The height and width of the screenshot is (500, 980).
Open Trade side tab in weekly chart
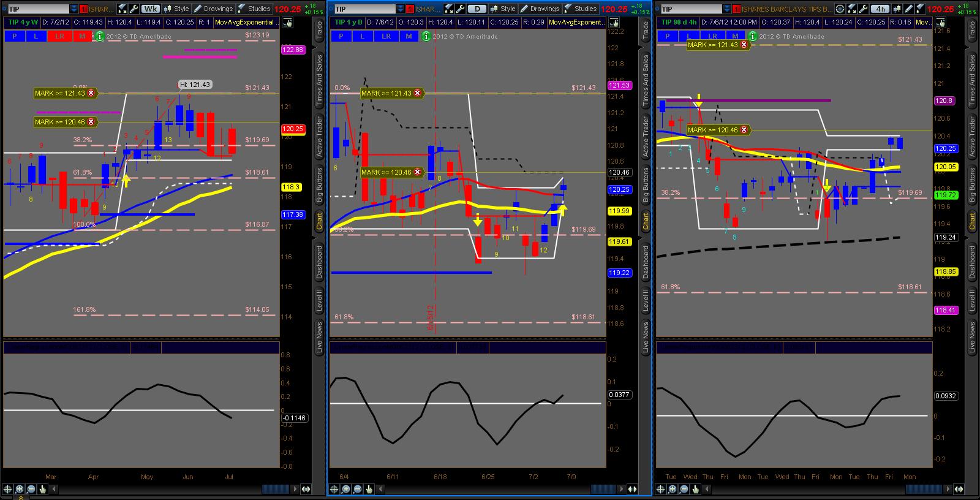coord(319,31)
